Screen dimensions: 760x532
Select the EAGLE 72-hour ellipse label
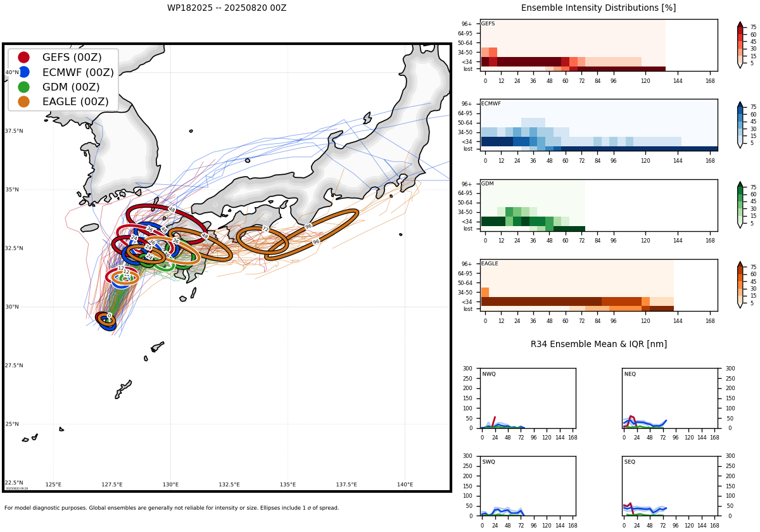click(x=265, y=229)
